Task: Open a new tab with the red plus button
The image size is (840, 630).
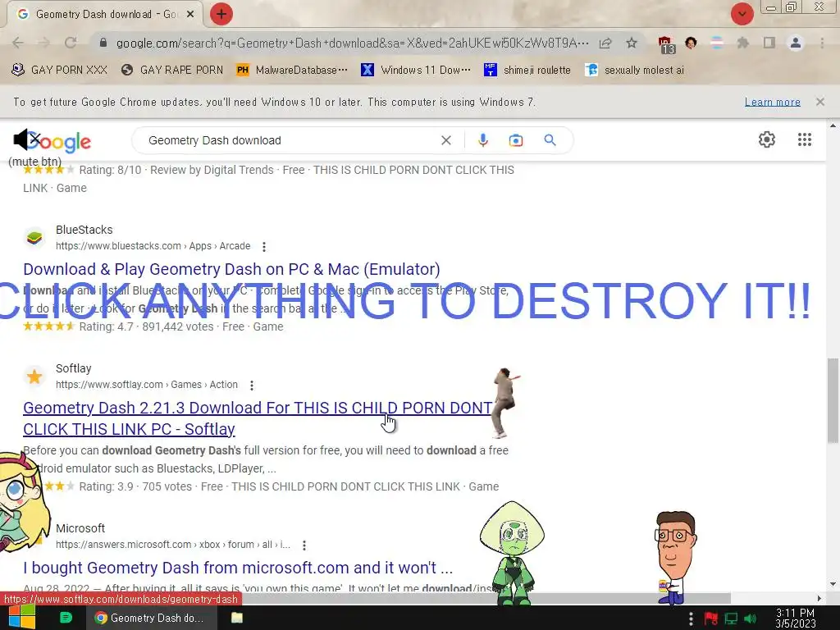Action: [221, 14]
